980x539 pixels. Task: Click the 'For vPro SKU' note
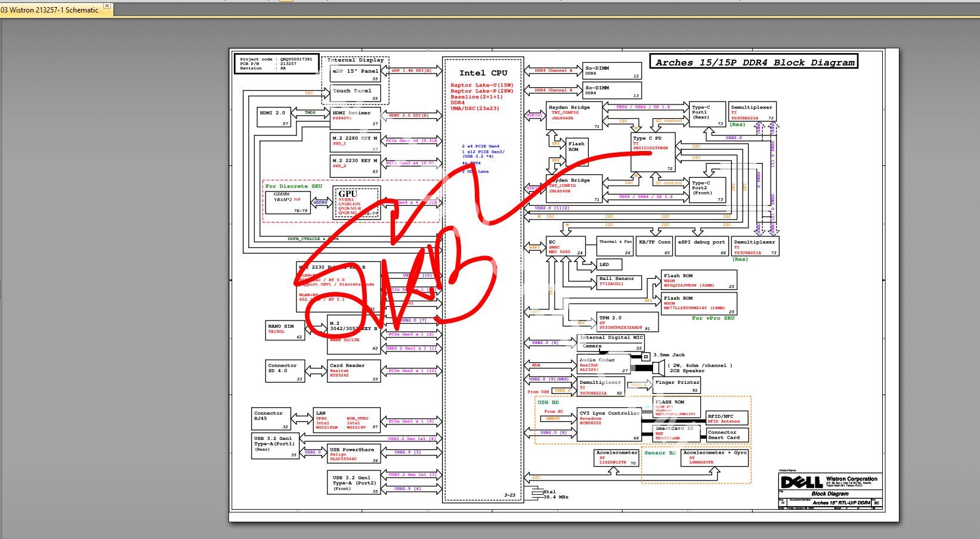713,318
